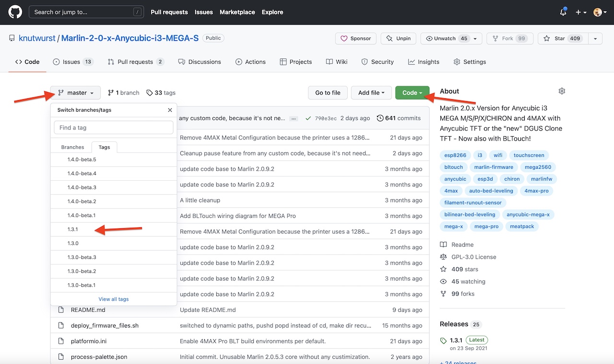Open the Add file dropdown

tap(372, 93)
